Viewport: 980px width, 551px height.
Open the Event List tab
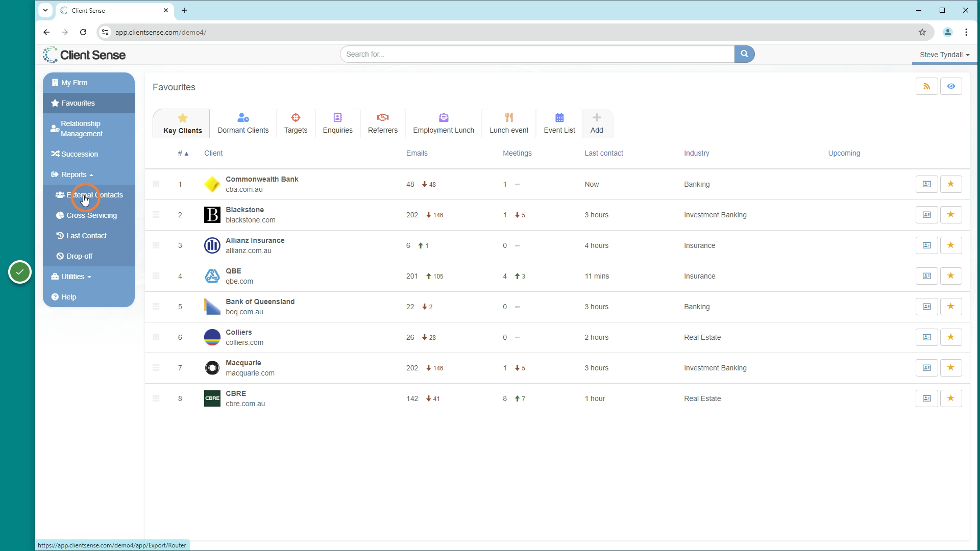[x=559, y=123]
